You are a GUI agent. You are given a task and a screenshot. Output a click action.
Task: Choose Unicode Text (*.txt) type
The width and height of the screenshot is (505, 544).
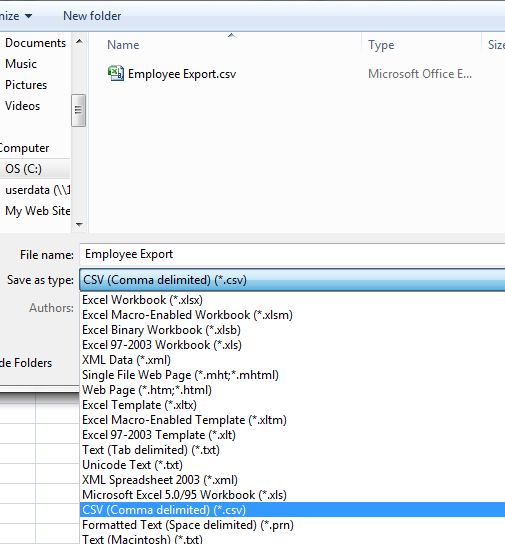[292, 465]
